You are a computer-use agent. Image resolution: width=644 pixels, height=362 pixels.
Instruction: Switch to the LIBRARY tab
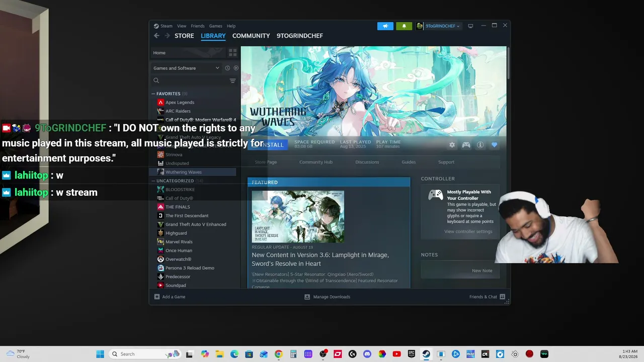tap(213, 36)
